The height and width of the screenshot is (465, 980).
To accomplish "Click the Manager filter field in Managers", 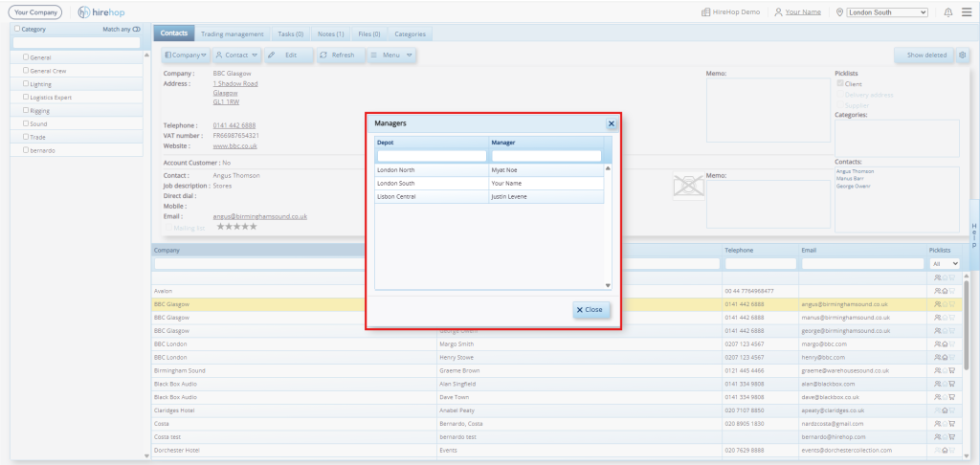I will coord(546,156).
